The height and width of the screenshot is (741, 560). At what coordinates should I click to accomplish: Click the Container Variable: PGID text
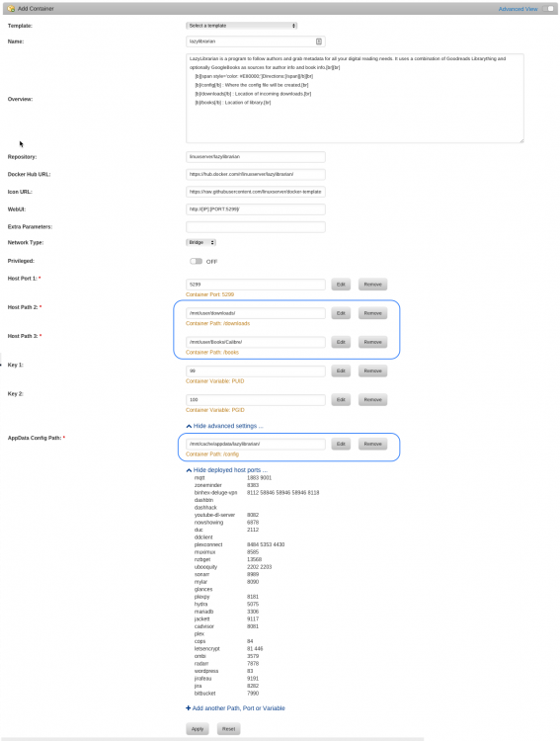215,410
